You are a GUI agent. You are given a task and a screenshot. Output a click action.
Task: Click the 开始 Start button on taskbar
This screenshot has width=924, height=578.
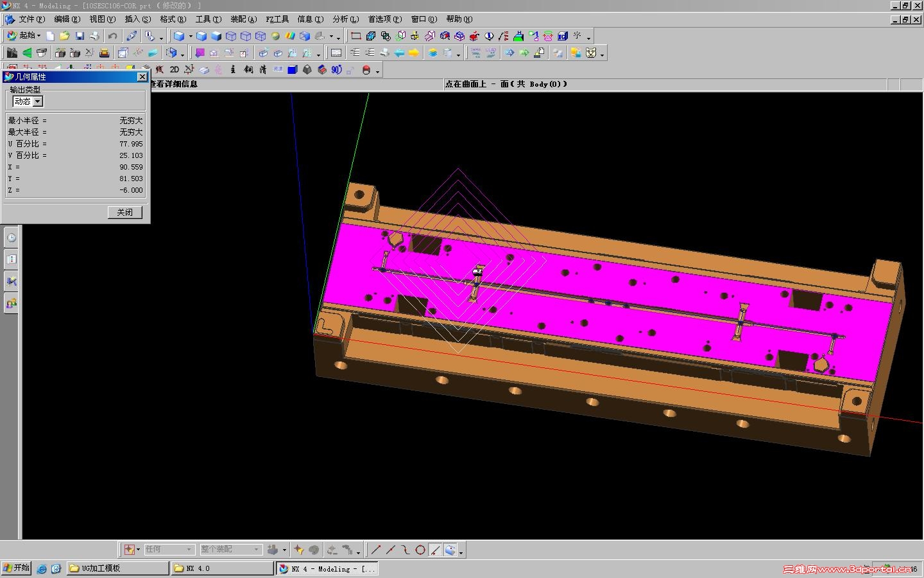tap(17, 568)
